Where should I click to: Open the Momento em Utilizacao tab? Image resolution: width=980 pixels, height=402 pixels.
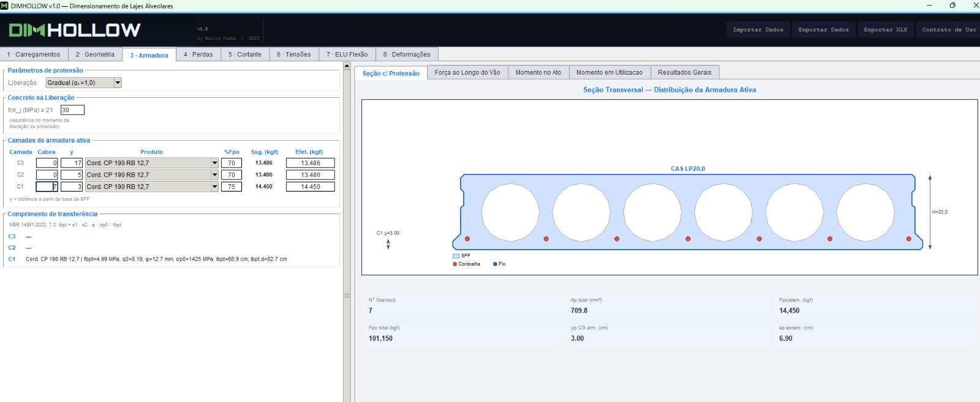coord(609,72)
